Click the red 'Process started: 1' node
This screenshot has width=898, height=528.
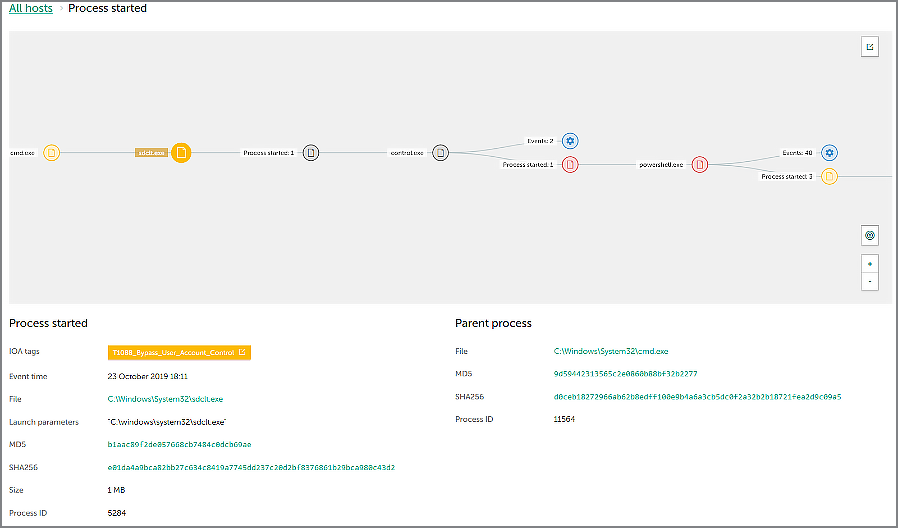pos(570,164)
